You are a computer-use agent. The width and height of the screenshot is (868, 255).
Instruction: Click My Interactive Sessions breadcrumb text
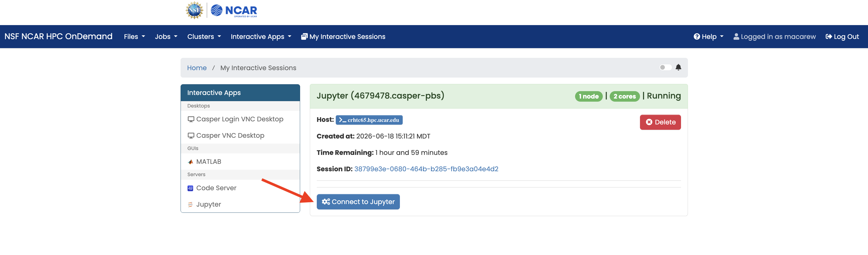click(258, 68)
